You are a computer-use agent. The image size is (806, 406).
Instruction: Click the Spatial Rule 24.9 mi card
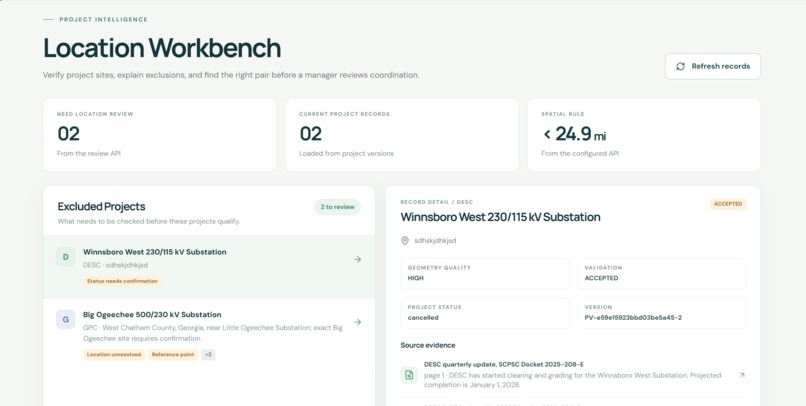pos(644,135)
